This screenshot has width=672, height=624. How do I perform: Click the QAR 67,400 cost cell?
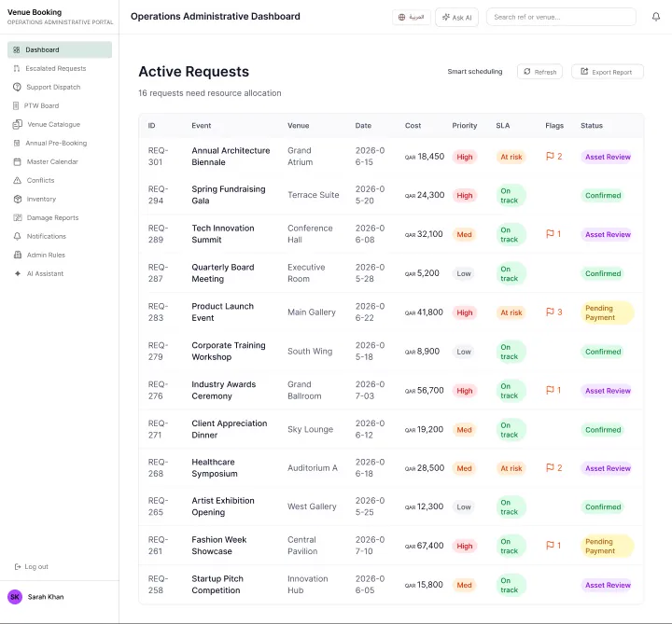424,546
